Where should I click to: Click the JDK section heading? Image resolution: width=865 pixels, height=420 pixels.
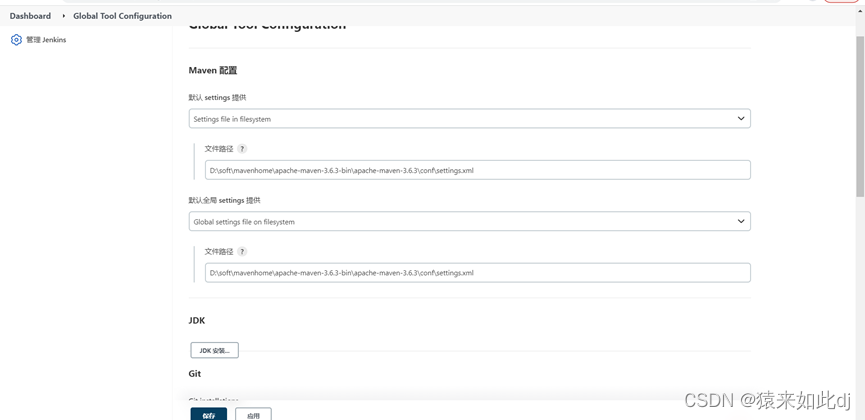(x=197, y=321)
